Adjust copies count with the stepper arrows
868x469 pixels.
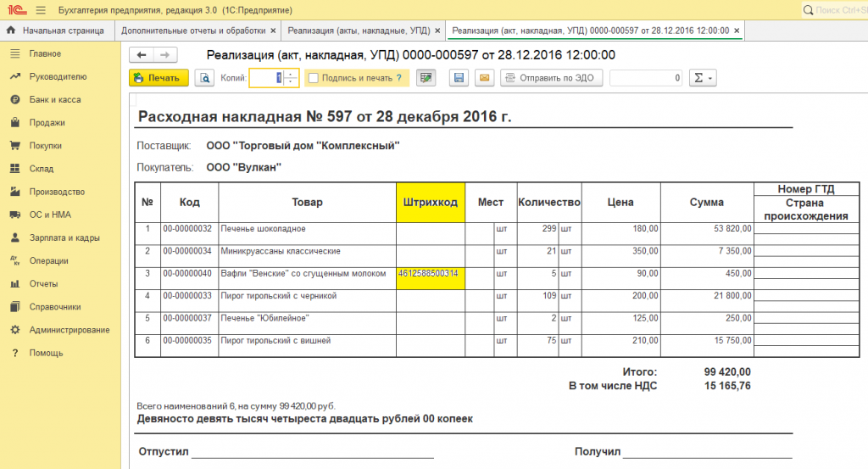[x=291, y=78]
